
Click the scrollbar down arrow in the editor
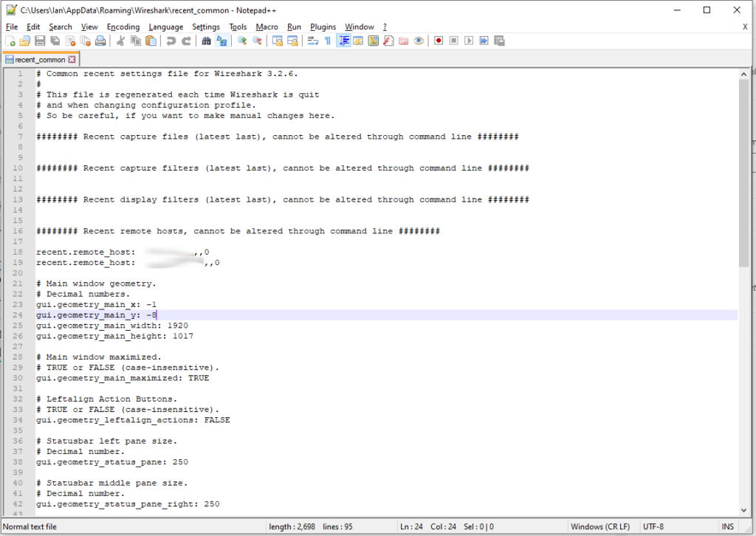coord(743,510)
